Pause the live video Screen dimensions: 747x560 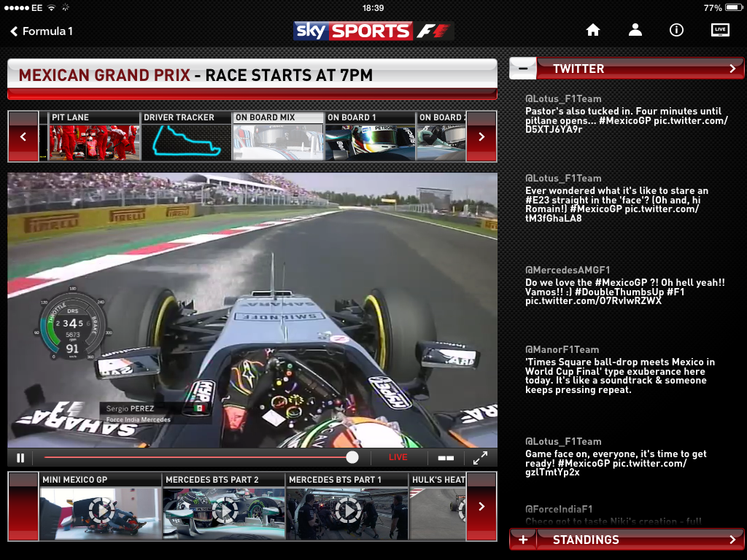click(x=20, y=458)
